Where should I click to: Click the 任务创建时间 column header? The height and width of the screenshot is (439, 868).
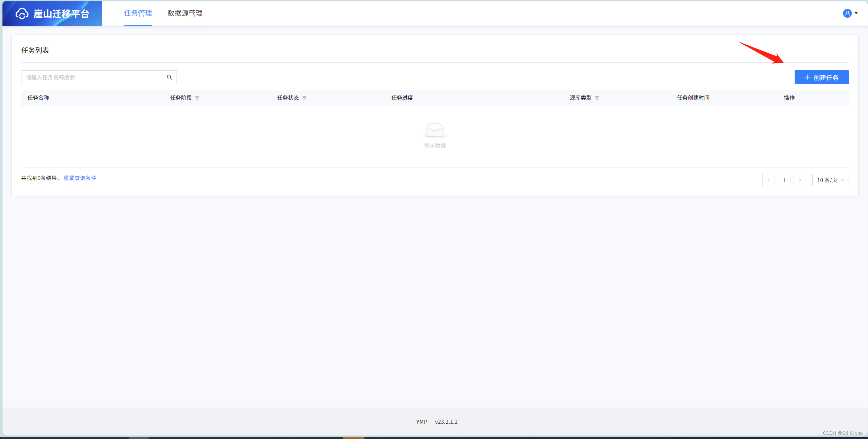[x=693, y=98]
